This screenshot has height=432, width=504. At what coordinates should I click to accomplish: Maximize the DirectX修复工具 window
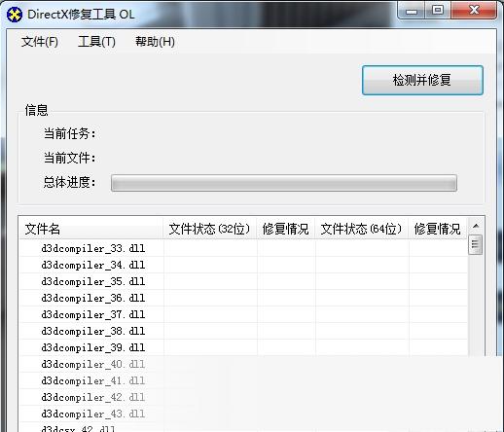pos(438,11)
